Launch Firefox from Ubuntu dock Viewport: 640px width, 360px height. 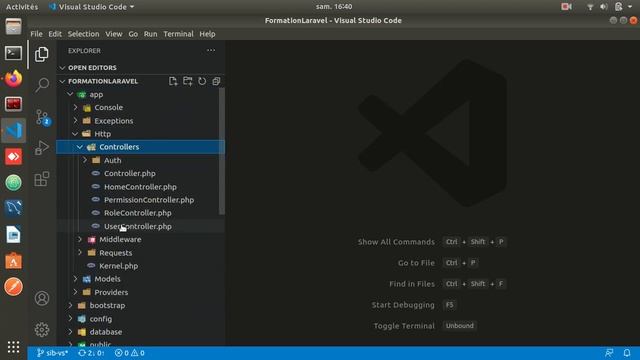coord(13,78)
